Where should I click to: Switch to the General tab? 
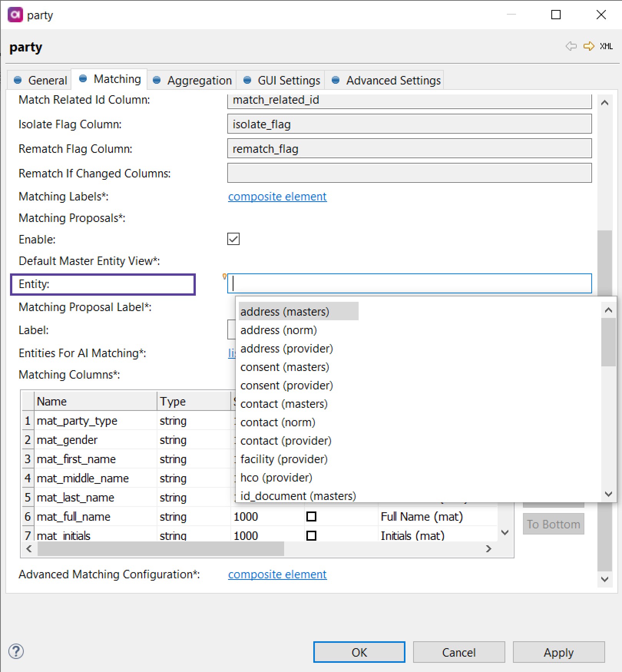[x=40, y=80]
